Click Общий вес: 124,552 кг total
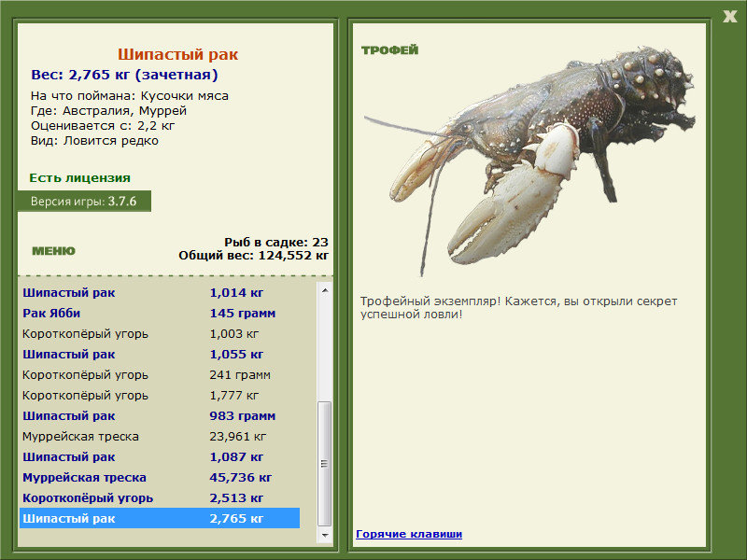 [253, 256]
